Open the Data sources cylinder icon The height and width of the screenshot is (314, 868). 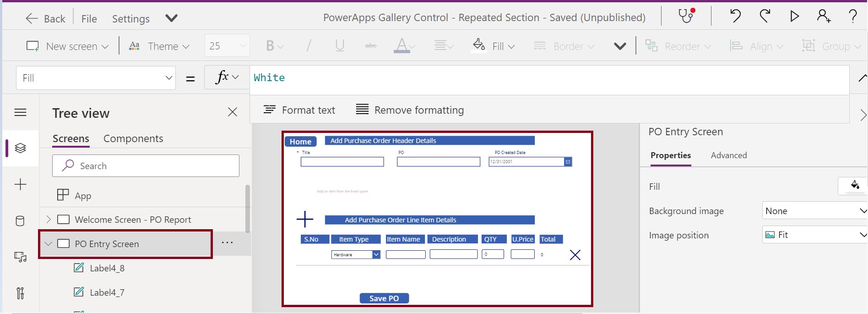[x=20, y=221]
